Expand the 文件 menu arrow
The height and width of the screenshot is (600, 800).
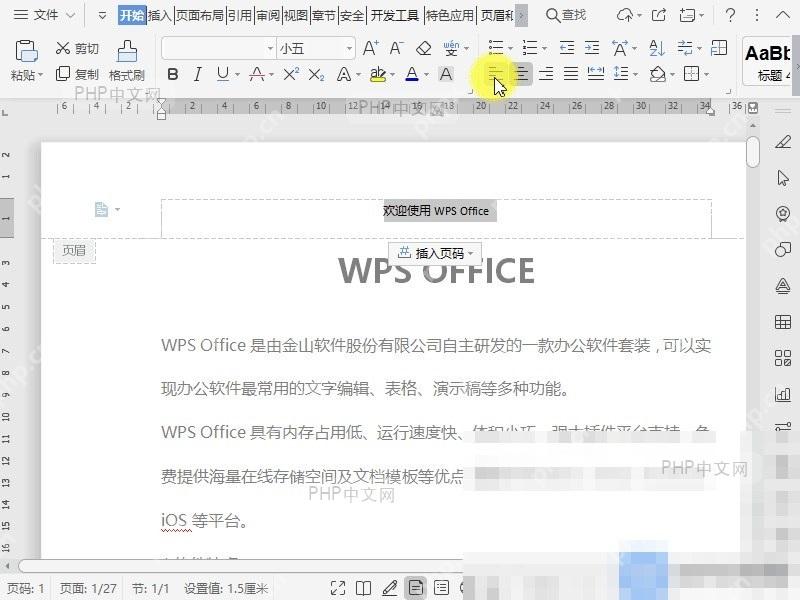[71, 16]
